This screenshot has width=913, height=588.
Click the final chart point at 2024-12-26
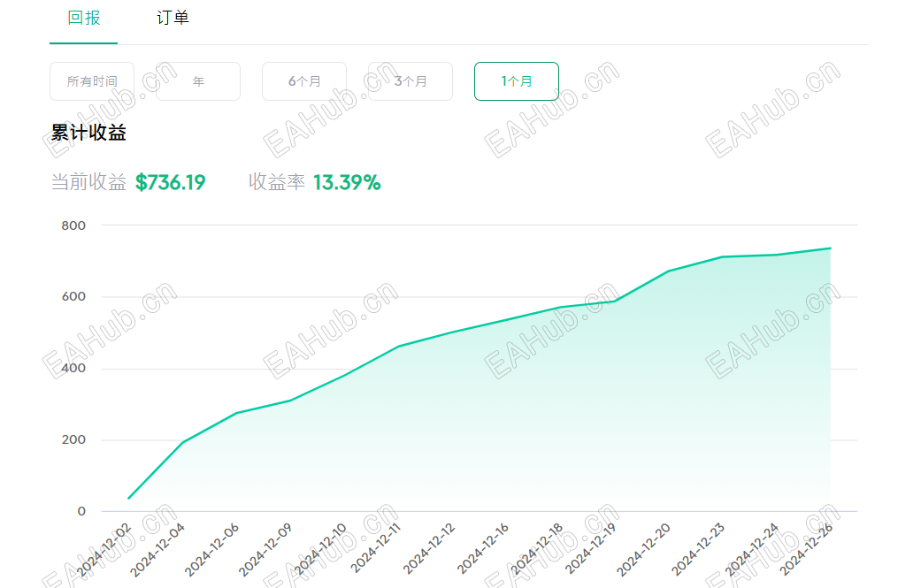pos(830,248)
